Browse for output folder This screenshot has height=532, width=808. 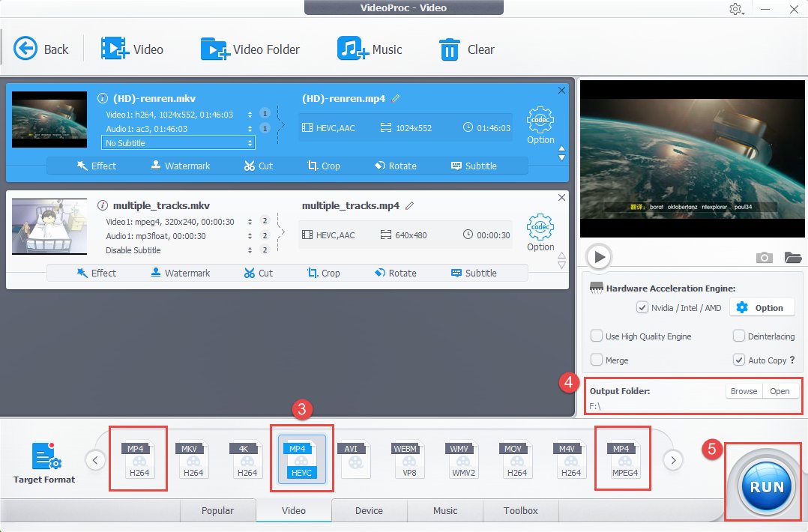[x=744, y=391]
